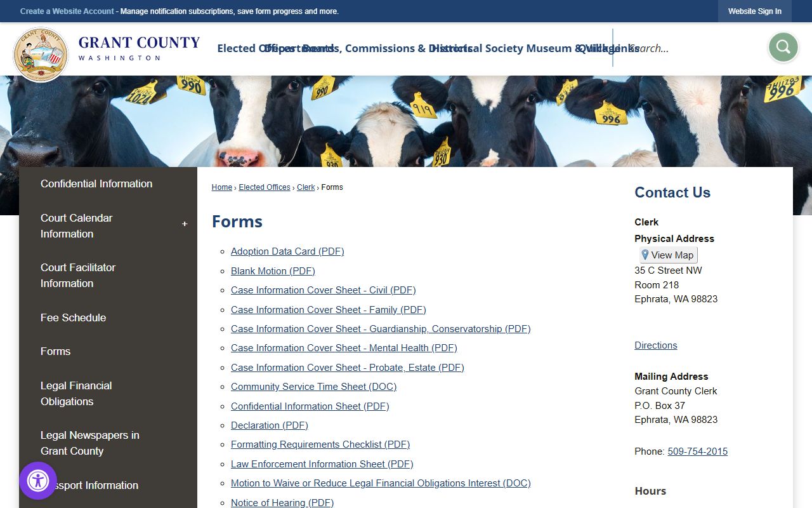Type in the Search input field

pos(691,48)
